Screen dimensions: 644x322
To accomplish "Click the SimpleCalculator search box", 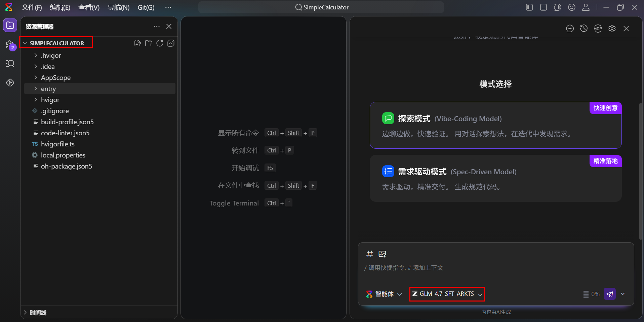I will tap(321, 7).
